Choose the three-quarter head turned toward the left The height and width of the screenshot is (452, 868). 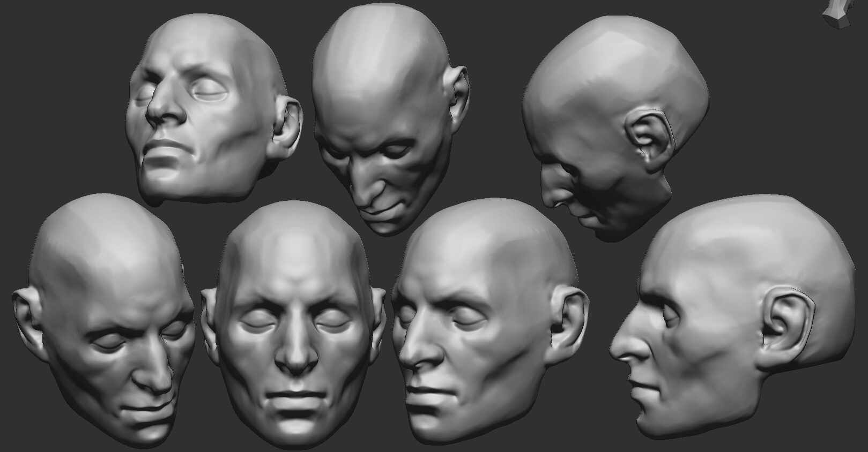489,321
